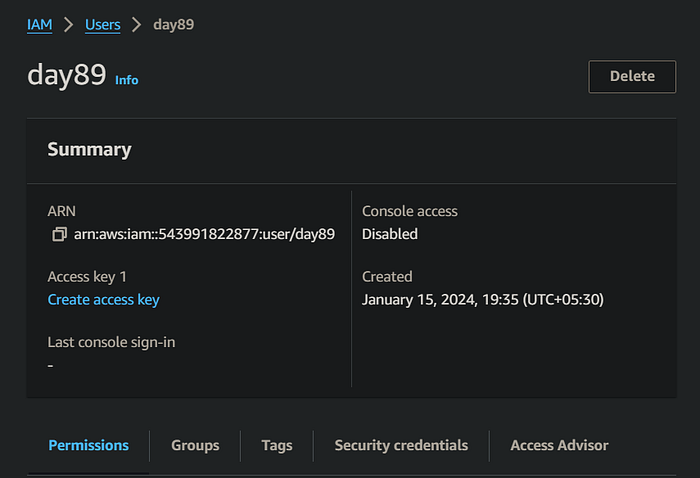The height and width of the screenshot is (478, 700).
Task: Open the Info link beside day89
Action: click(x=126, y=80)
